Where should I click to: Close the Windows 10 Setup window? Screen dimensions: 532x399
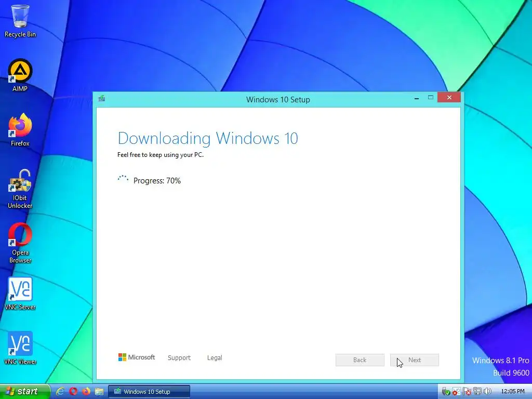click(449, 97)
